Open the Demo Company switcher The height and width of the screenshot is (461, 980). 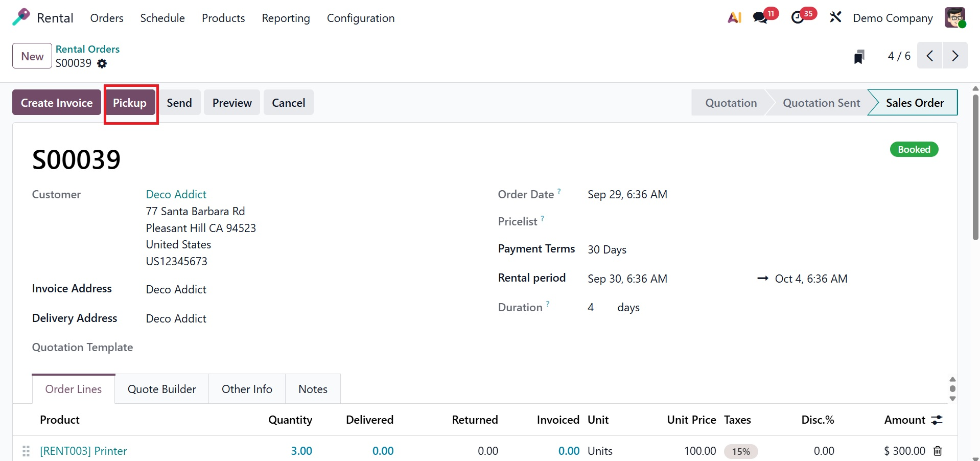point(893,18)
